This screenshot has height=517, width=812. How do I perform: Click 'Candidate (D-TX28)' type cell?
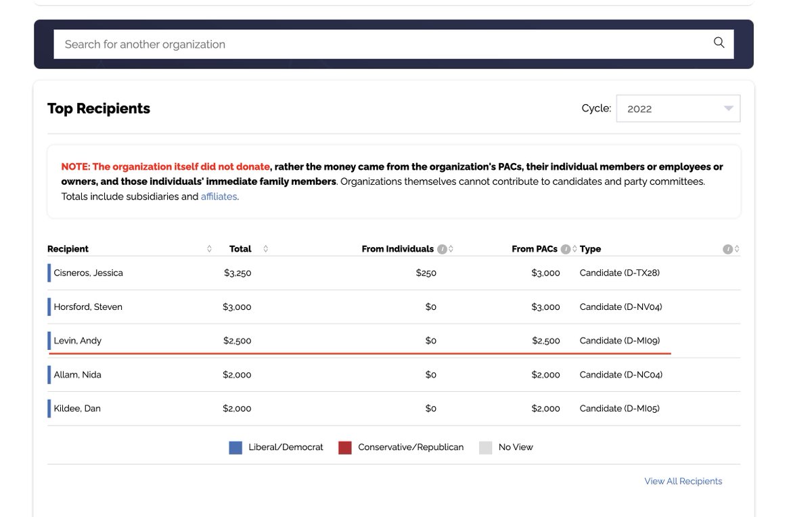coord(620,273)
